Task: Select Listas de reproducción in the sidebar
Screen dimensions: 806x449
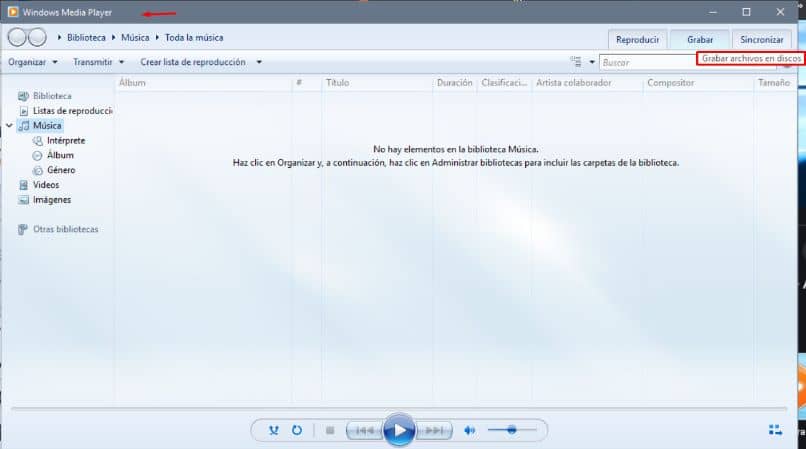Action: 72,111
